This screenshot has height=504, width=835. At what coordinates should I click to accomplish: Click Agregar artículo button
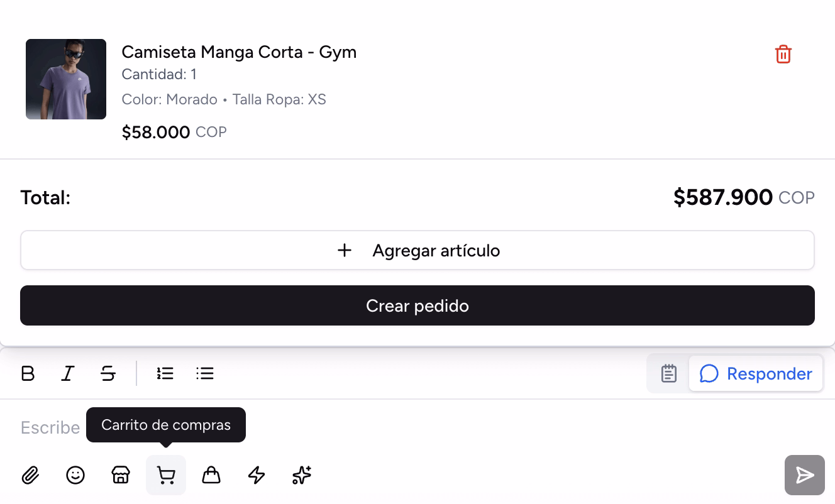pos(418,250)
